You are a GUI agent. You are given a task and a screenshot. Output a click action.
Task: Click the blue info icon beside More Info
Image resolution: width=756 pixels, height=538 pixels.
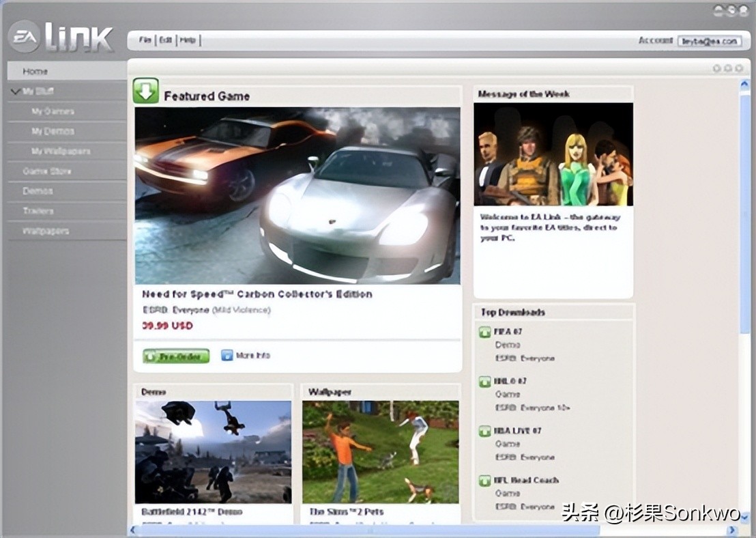pyautogui.click(x=227, y=355)
